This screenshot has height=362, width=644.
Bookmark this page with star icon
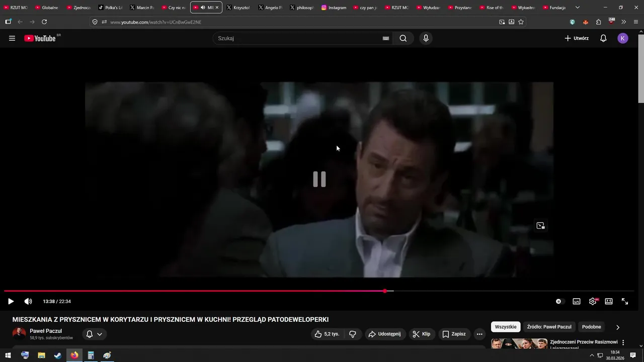pos(521,22)
